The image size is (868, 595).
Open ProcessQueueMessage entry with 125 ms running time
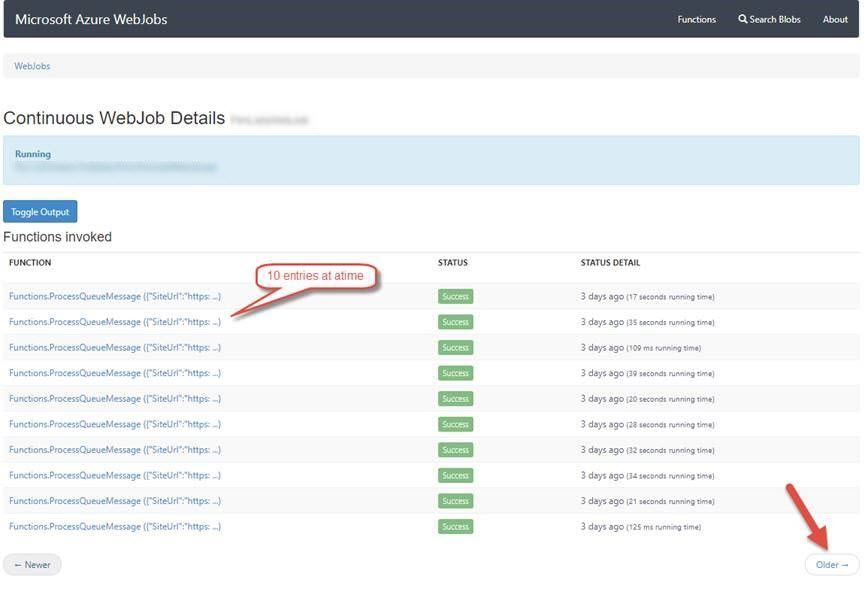pyautogui.click(x=115, y=526)
